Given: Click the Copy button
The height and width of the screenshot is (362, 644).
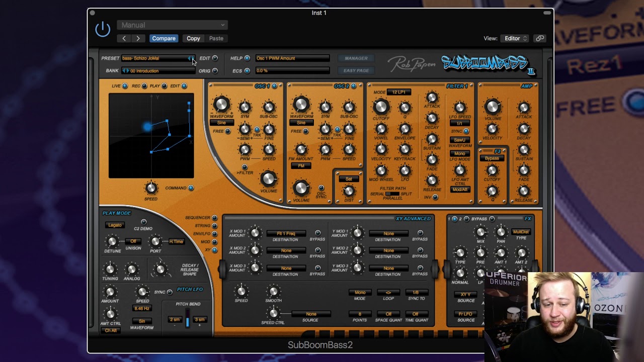Looking at the screenshot, I should click(193, 38).
